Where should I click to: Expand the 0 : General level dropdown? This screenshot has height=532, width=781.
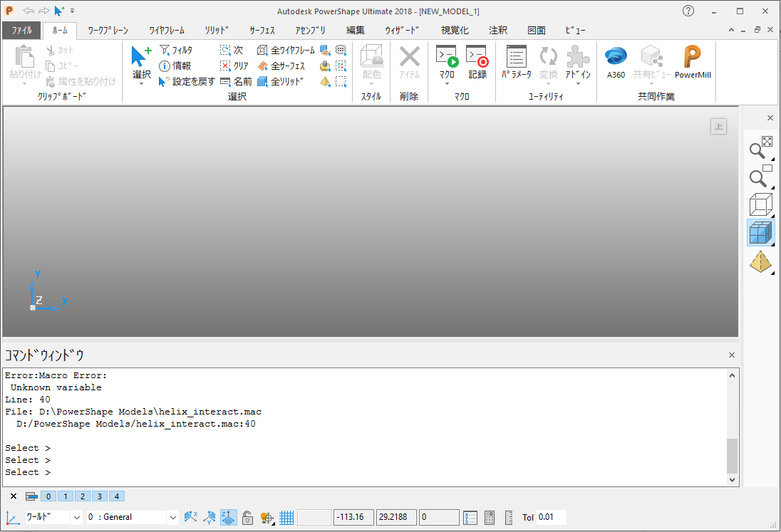(x=173, y=518)
